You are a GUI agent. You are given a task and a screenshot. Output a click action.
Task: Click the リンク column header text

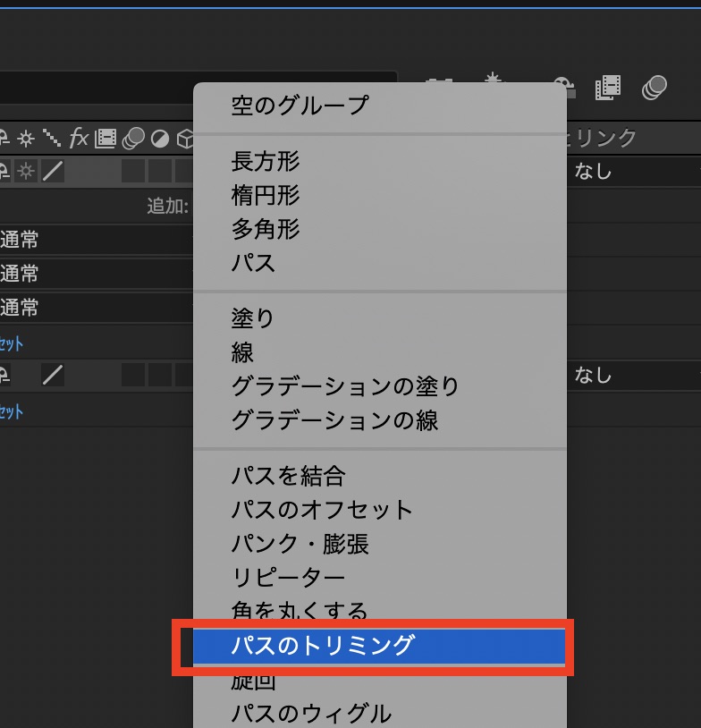pyautogui.click(x=606, y=138)
